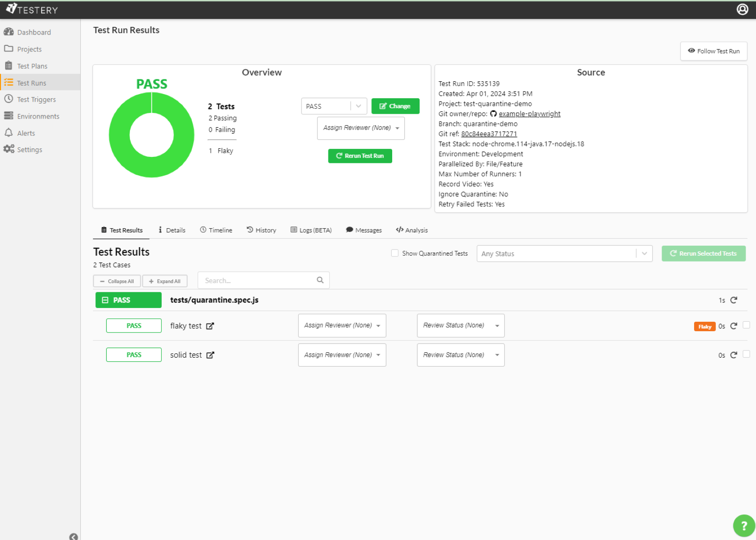Click the solid test name
Image resolution: width=756 pixels, height=540 pixels.
186,355
